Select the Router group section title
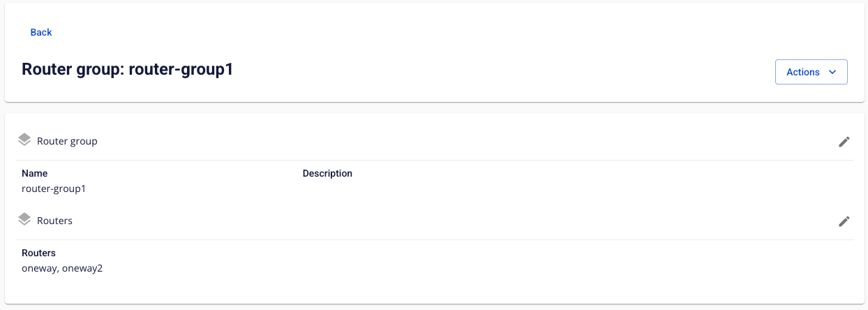Screen dimensions: 868x310 [x=67, y=141]
